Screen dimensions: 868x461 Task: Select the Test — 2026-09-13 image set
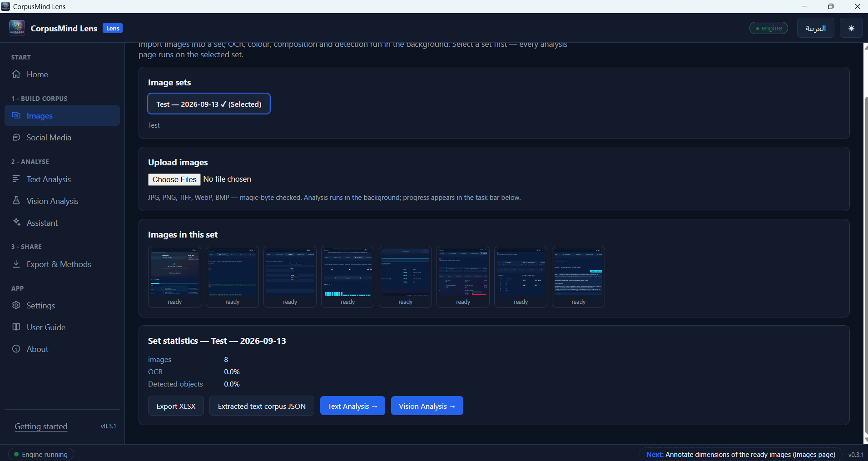click(209, 104)
